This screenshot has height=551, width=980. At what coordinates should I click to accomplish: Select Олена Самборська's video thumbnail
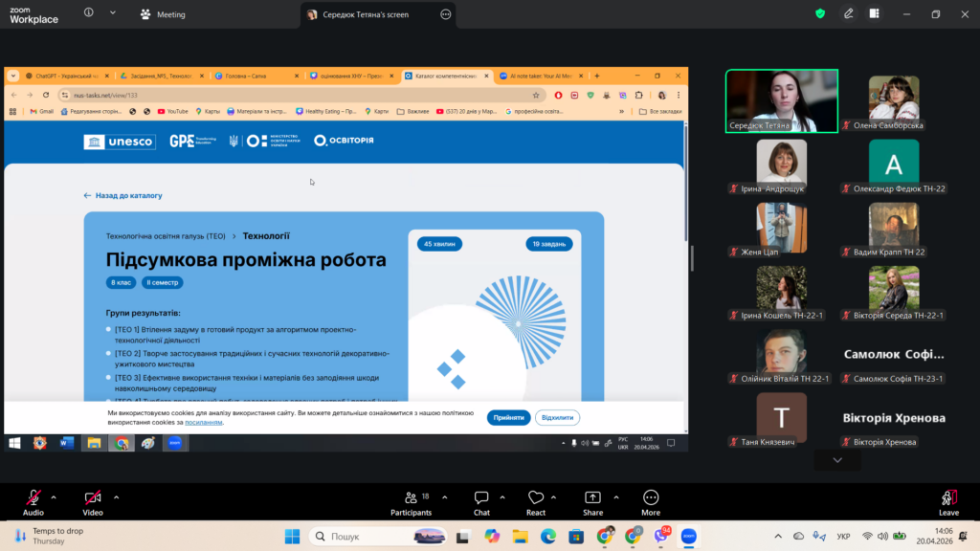pos(893,99)
